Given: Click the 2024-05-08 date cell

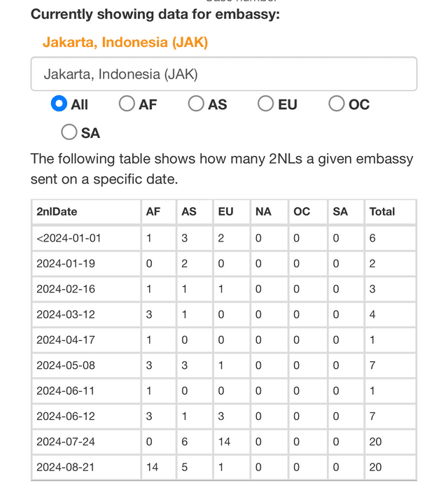Looking at the screenshot, I should pos(87,365).
